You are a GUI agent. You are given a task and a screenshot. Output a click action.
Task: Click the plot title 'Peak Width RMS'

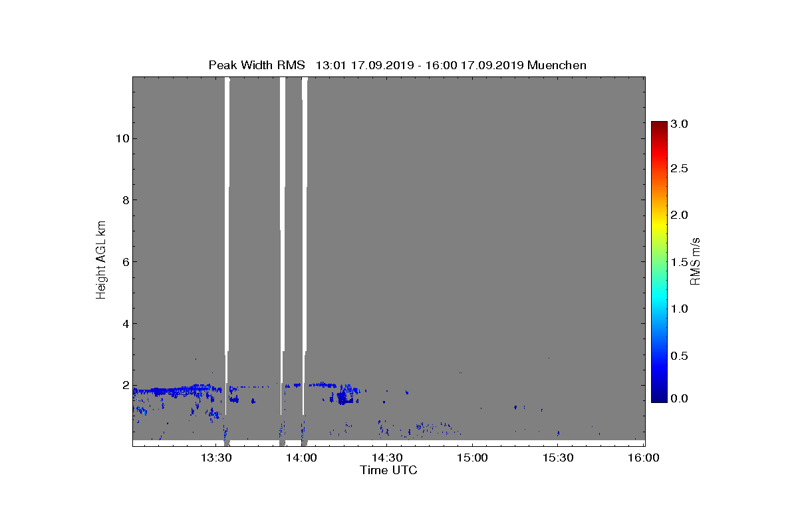pyautogui.click(x=257, y=65)
